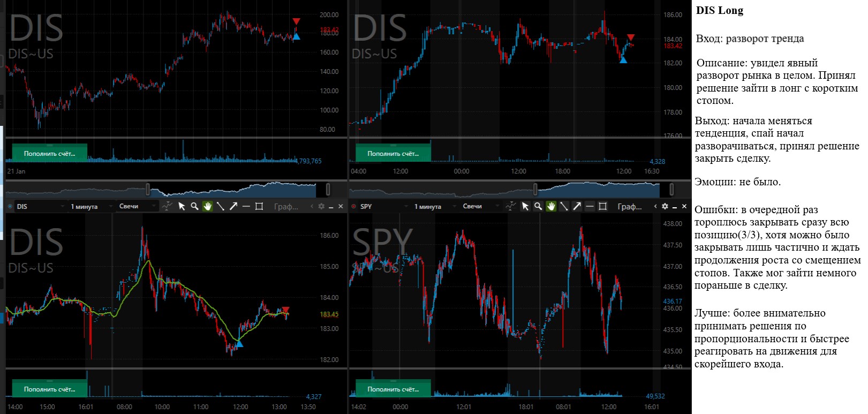Image resolution: width=868 pixels, height=414 pixels.
Task: Grab right handle of top-right DIS chart navigator
Action: [671, 189]
